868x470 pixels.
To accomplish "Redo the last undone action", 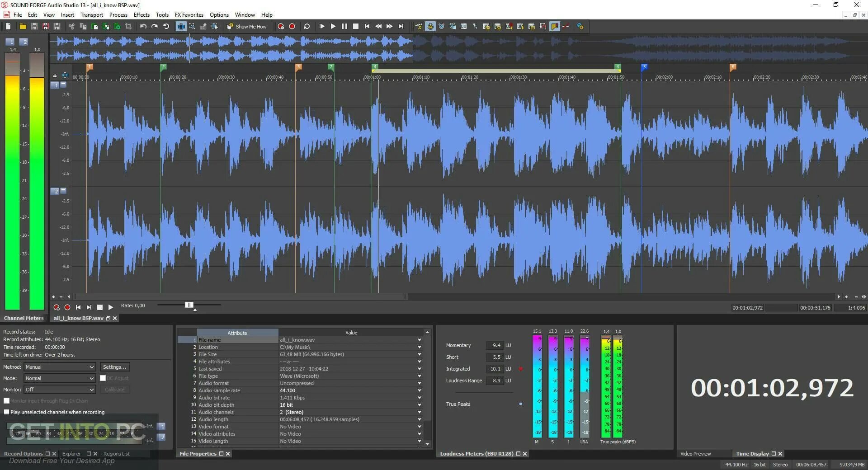I will click(x=155, y=26).
